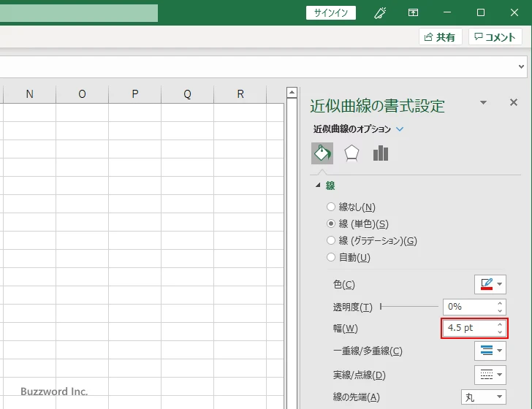Open the Effects pentagon tab icon

click(x=351, y=153)
